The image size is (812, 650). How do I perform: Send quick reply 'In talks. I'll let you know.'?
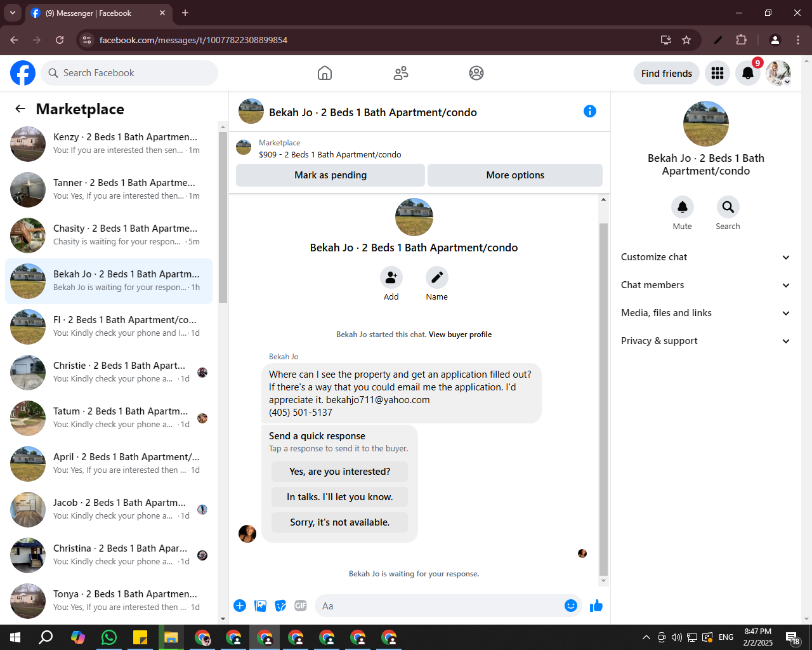coord(339,497)
